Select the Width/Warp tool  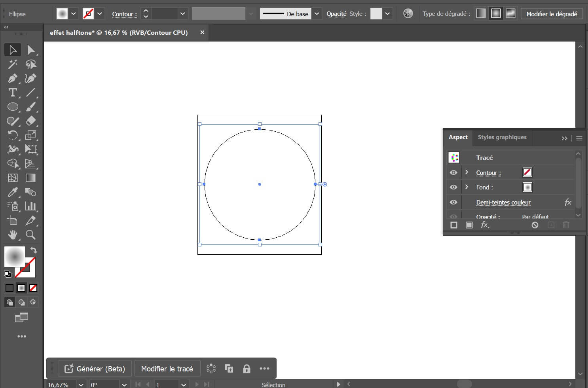pyautogui.click(x=13, y=150)
